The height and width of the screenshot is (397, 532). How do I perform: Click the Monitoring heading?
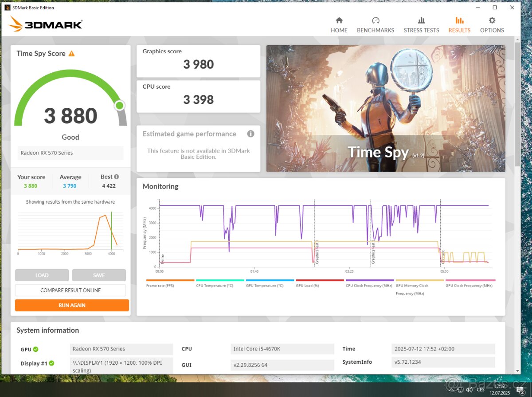point(160,186)
